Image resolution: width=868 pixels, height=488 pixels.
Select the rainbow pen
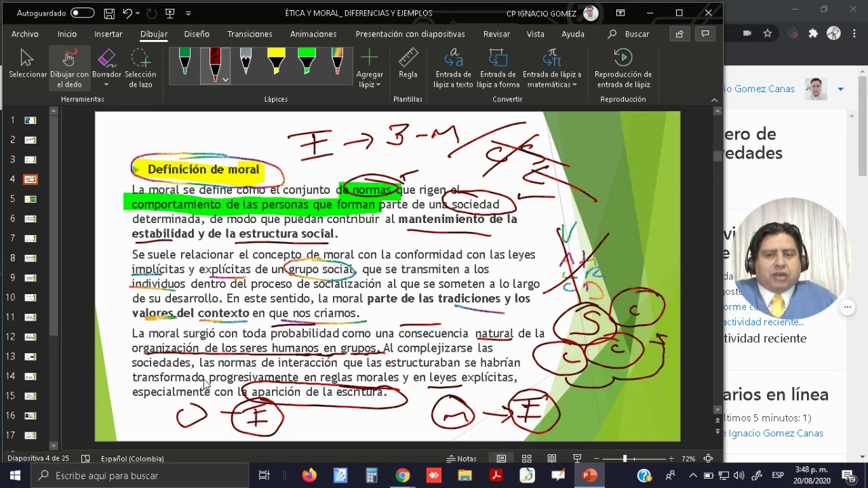(x=337, y=62)
